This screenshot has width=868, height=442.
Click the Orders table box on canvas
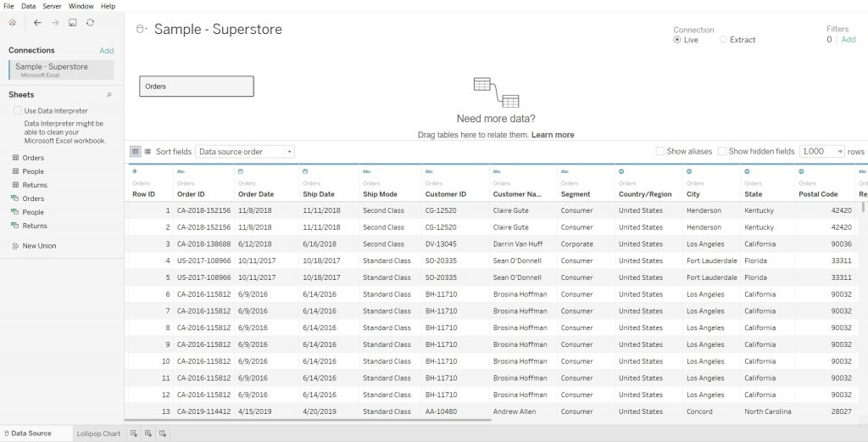coord(197,87)
